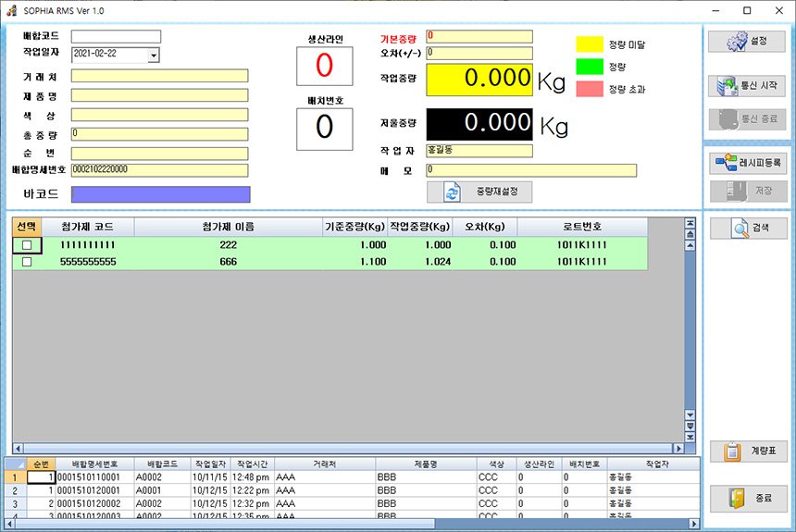The width and height of the screenshot is (796, 532).
Task: Click the 메모 memo text field
Action: (530, 170)
